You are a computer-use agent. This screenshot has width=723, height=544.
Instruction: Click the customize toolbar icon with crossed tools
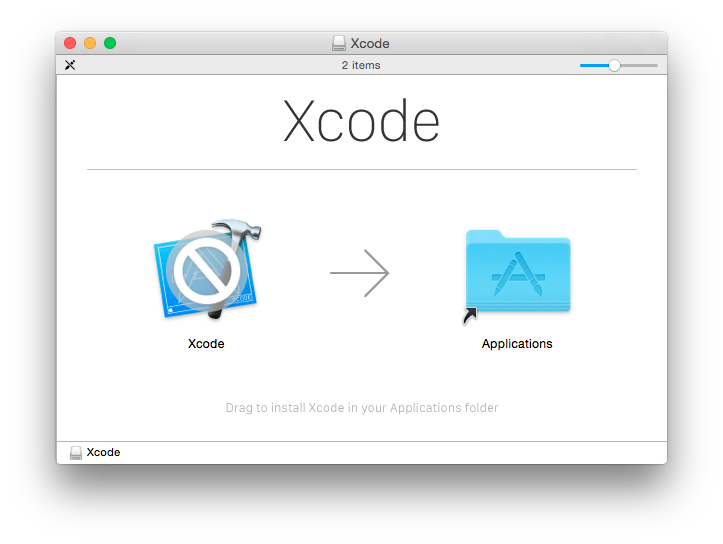click(70, 65)
